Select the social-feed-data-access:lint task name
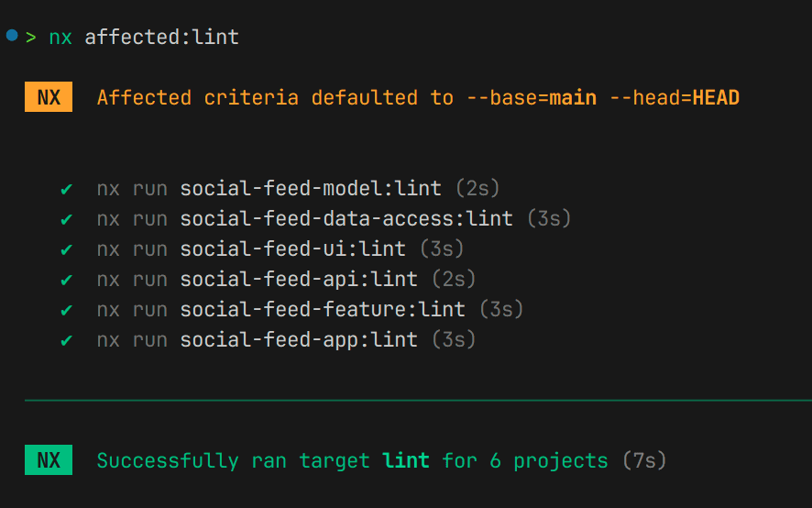The width and height of the screenshot is (812, 508). (x=346, y=219)
